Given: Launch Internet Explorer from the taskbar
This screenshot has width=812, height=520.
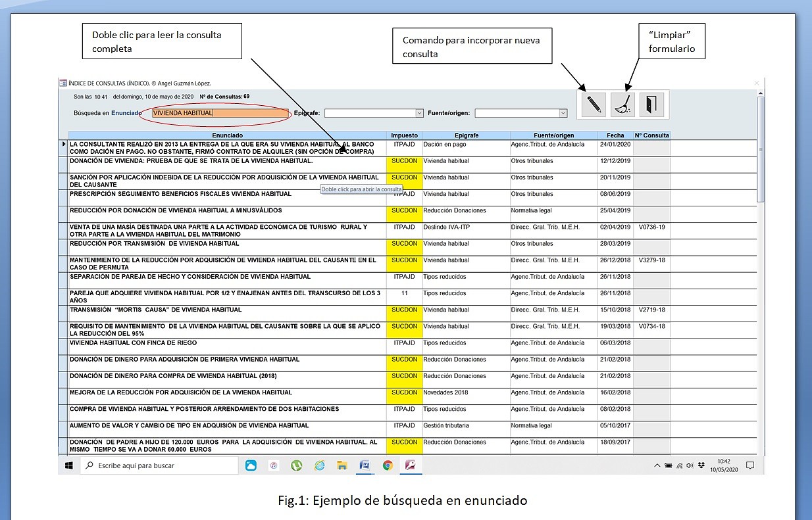Looking at the screenshot, I should coord(320,465).
